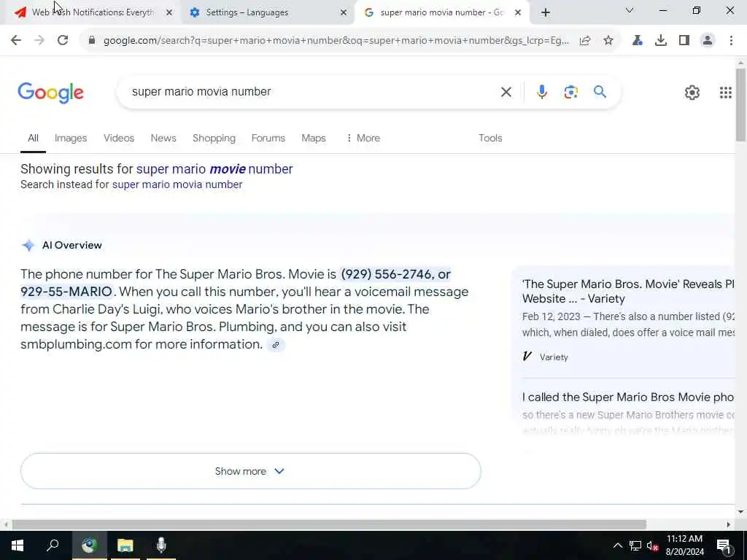Viewport: 747px width, 560px height.
Task: Close the Settings – Languages tab
Action: [344, 12]
